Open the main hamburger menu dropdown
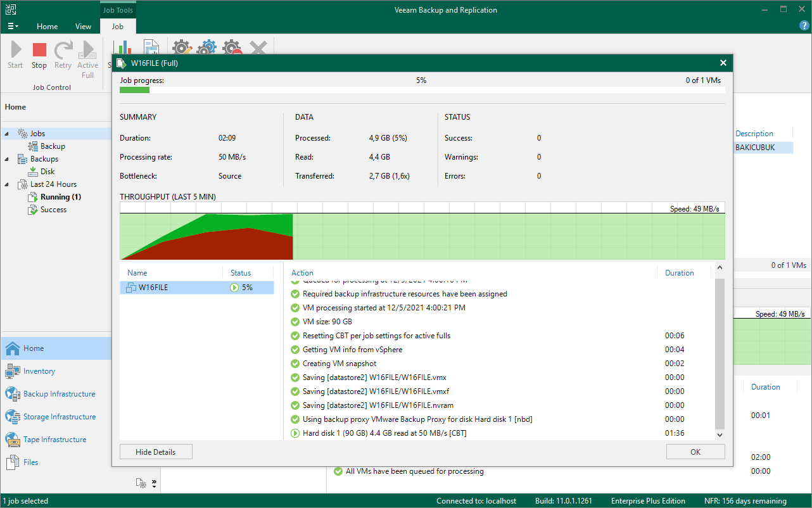Screen dimensions: 812x508 coord(13,27)
